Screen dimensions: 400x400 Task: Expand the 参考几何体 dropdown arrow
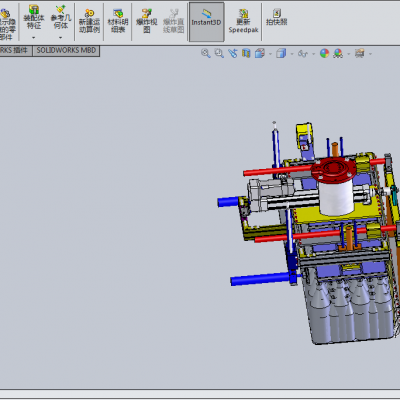coord(60,38)
